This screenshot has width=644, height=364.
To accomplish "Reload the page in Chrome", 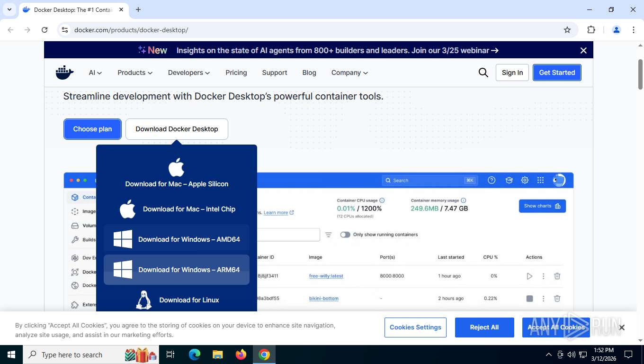I will (45, 30).
